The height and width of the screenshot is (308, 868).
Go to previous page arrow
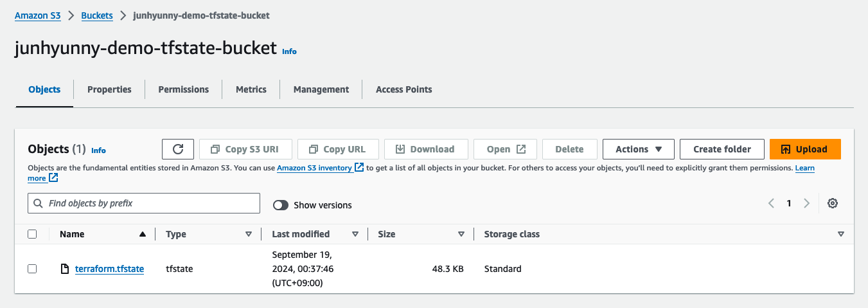coord(772,203)
